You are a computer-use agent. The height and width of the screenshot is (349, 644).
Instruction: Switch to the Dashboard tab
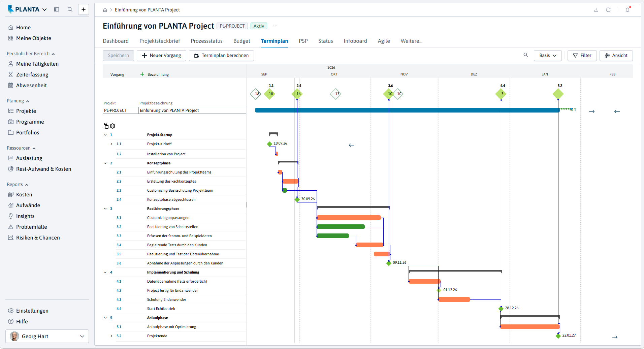[116, 41]
